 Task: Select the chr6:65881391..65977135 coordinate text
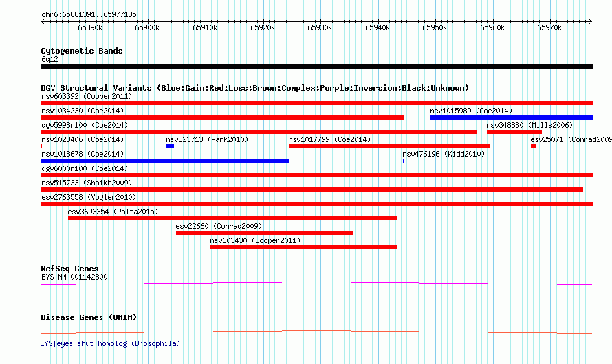coord(89,15)
